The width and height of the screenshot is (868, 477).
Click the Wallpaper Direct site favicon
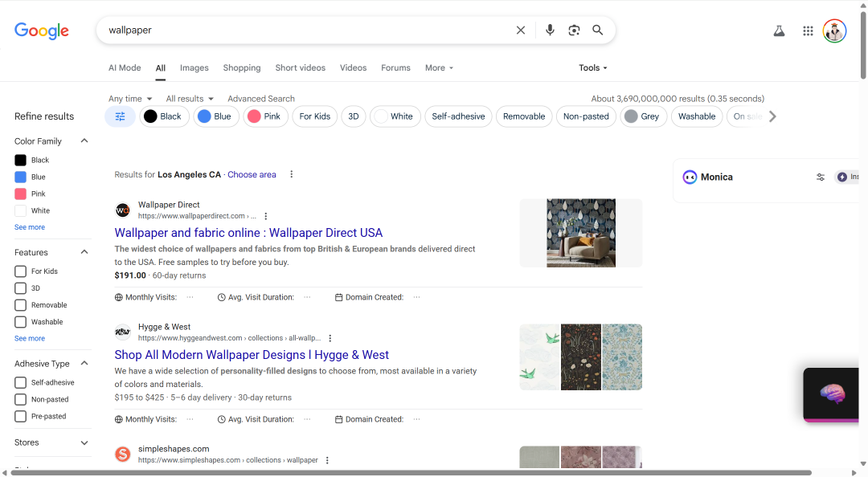click(122, 210)
